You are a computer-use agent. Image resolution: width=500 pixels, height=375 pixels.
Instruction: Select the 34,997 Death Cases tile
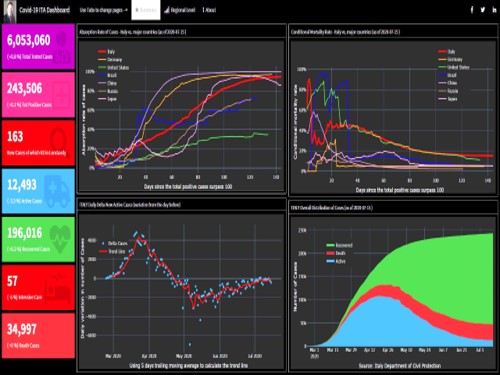click(38, 335)
